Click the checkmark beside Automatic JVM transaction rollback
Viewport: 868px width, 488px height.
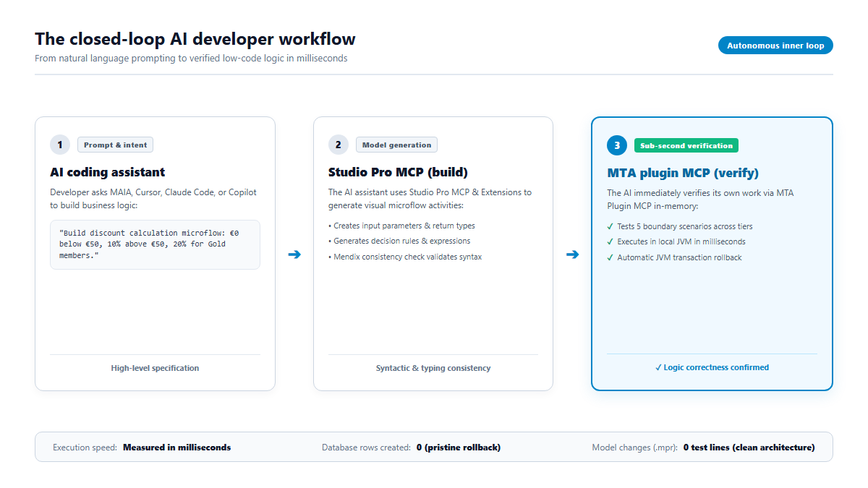point(610,257)
